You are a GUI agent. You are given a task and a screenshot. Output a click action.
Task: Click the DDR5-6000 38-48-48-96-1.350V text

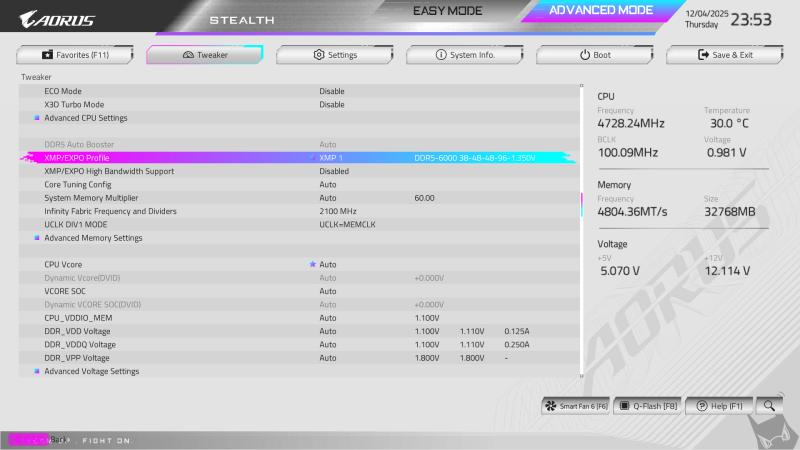point(474,158)
